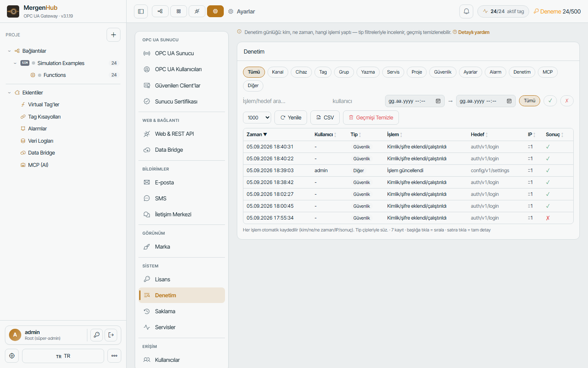Collapse the Bağlantılar tree node
This screenshot has height=368, width=588.
9,51
